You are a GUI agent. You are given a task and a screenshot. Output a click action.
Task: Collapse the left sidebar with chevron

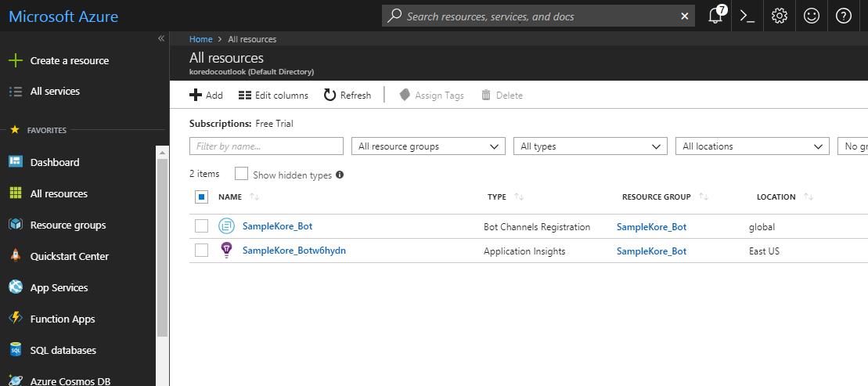161,38
